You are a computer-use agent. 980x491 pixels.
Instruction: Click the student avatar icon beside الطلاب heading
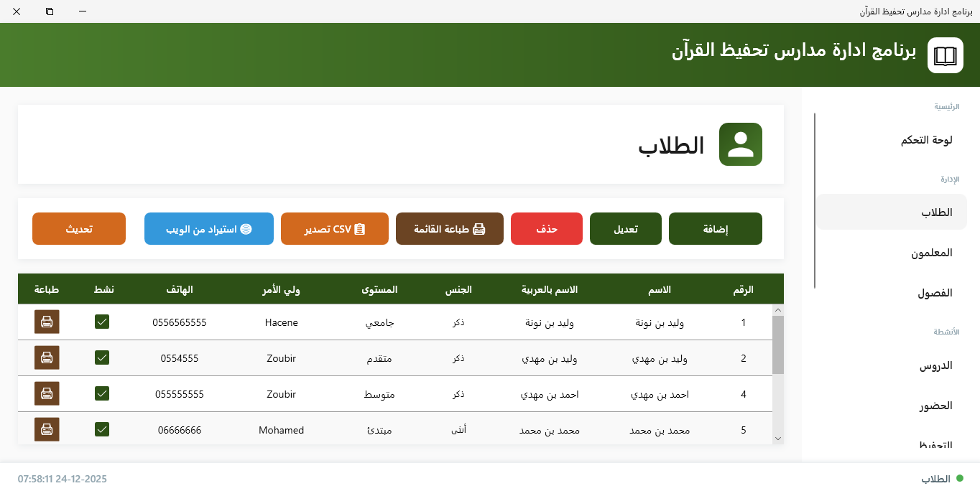pyautogui.click(x=741, y=144)
